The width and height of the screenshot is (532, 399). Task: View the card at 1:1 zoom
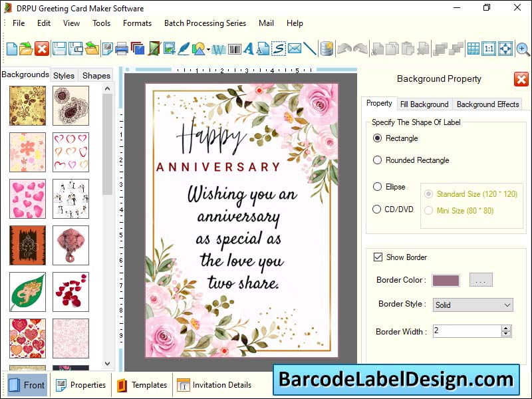point(489,48)
